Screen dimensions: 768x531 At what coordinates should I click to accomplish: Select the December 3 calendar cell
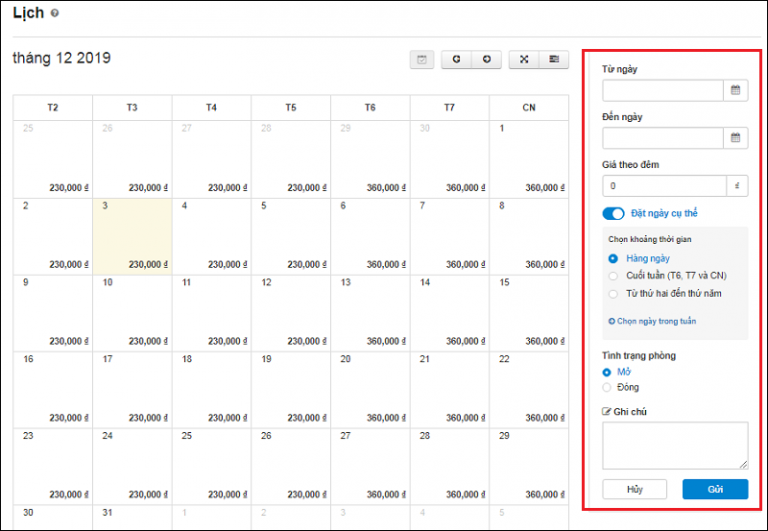(132, 236)
